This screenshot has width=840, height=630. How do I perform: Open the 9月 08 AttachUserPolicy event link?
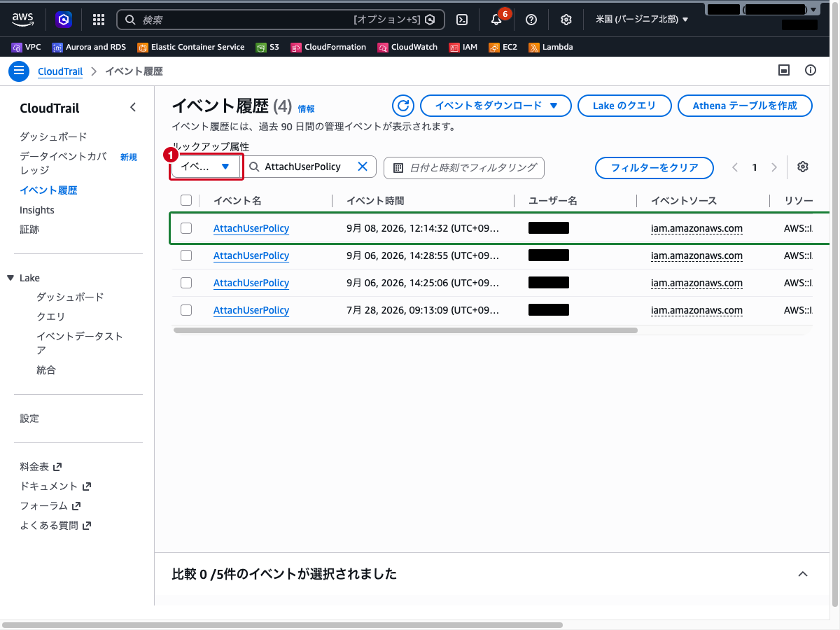pos(251,228)
